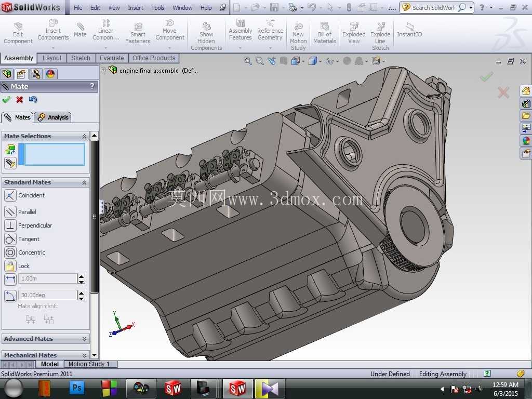Toggle the Perpendicular mate button

pos(10,225)
